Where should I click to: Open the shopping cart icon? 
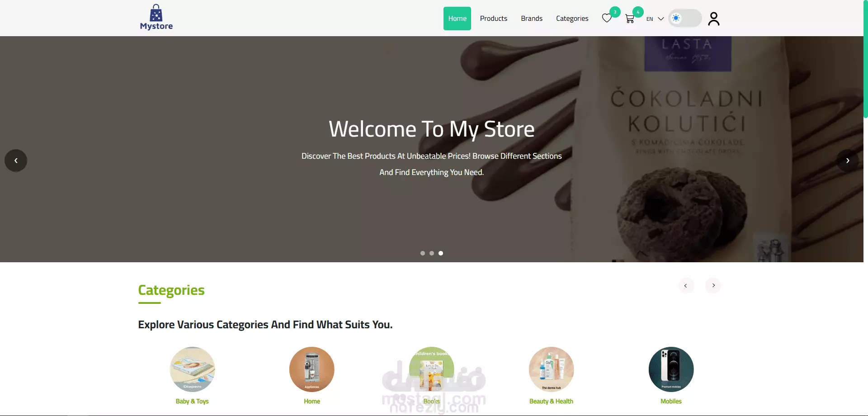coord(629,19)
